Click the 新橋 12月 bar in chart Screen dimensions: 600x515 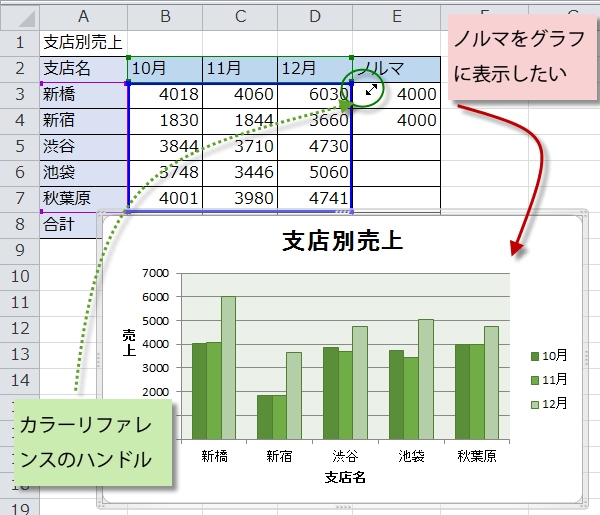click(228, 368)
